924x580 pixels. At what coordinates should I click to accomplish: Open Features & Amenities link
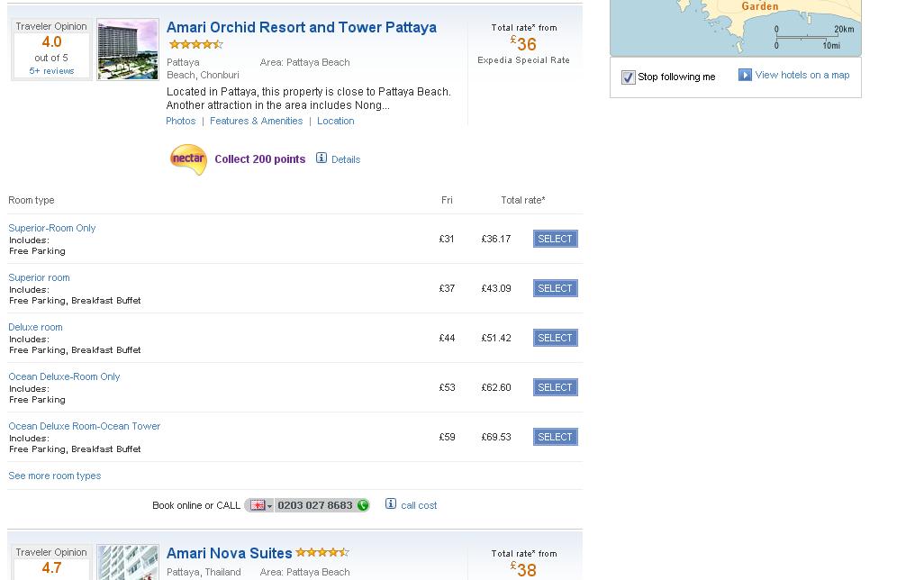(x=257, y=121)
